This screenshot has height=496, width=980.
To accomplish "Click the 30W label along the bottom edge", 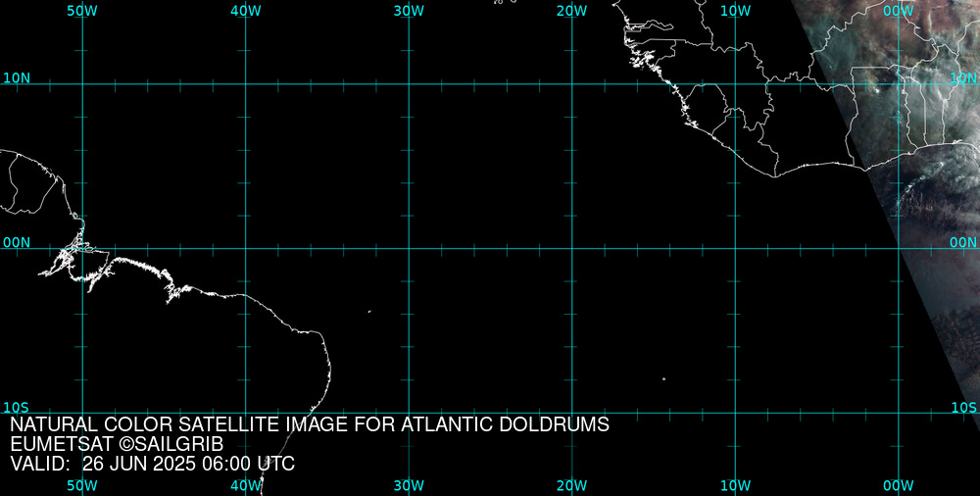I will coord(410,486).
